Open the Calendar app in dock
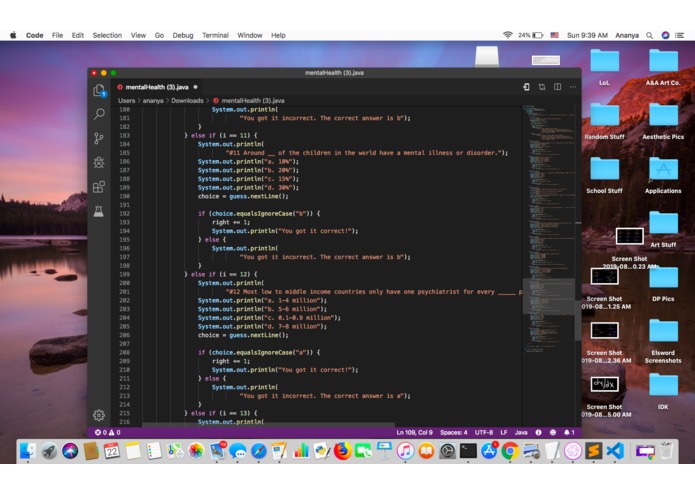Image resolution: width=695 pixels, height=494 pixels. (112, 451)
